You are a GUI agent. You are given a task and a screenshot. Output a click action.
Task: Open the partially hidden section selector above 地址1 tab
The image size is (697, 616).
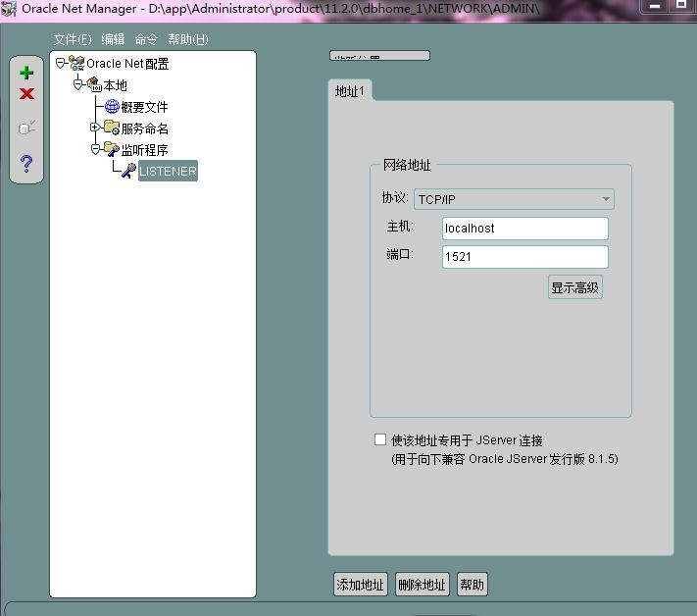pos(379,55)
